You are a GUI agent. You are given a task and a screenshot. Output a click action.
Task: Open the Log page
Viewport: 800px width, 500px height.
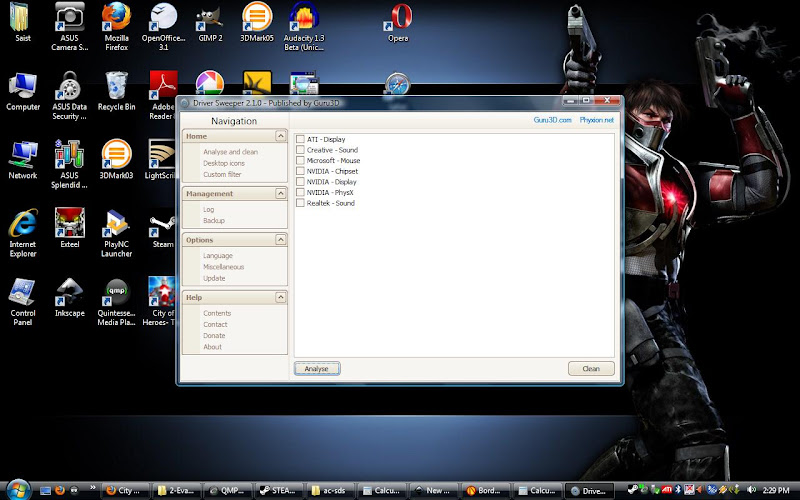[208, 210]
